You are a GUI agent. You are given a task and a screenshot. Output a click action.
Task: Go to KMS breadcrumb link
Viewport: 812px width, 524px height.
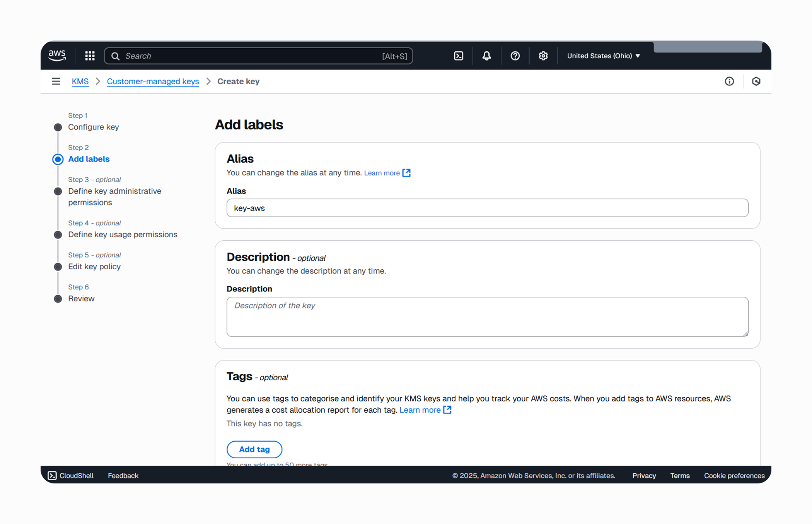click(80, 82)
